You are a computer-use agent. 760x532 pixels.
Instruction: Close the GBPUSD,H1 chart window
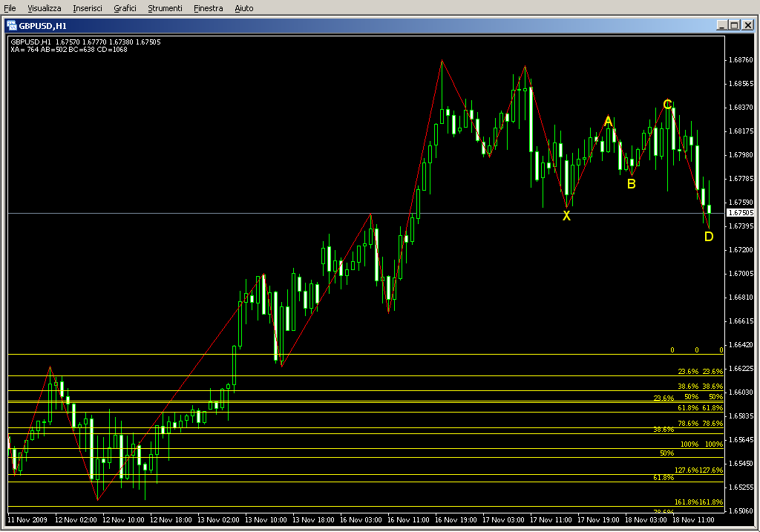tap(748, 25)
